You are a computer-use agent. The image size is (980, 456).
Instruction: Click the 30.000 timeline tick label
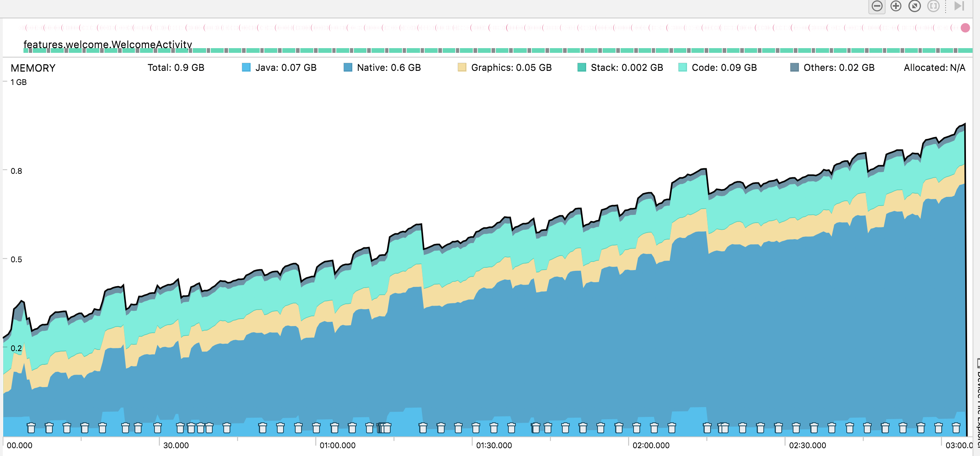(x=176, y=445)
